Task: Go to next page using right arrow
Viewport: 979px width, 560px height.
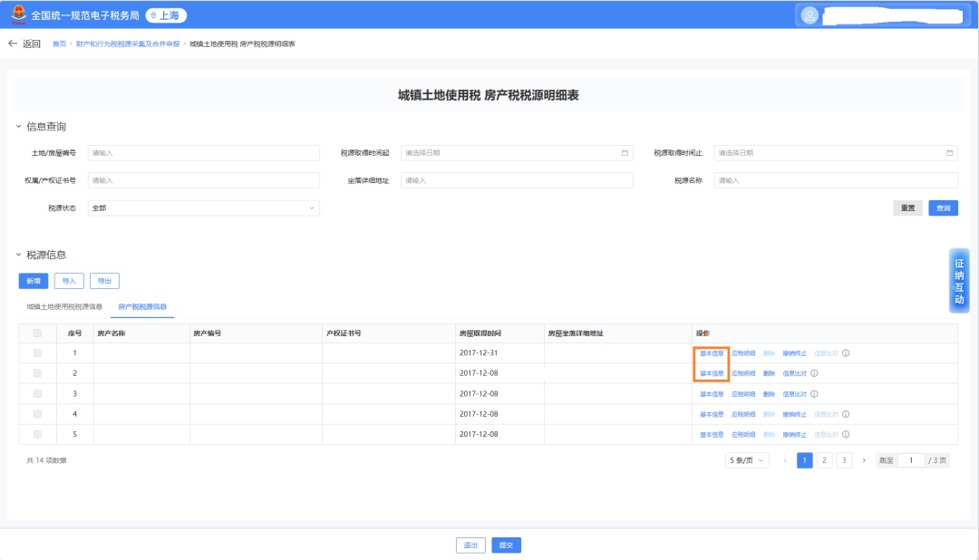Action: coord(864,460)
